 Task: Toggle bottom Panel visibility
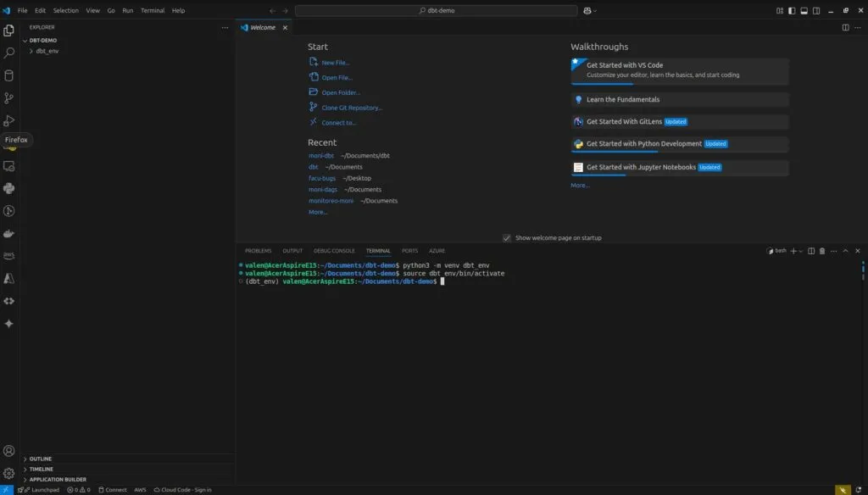pos(804,10)
